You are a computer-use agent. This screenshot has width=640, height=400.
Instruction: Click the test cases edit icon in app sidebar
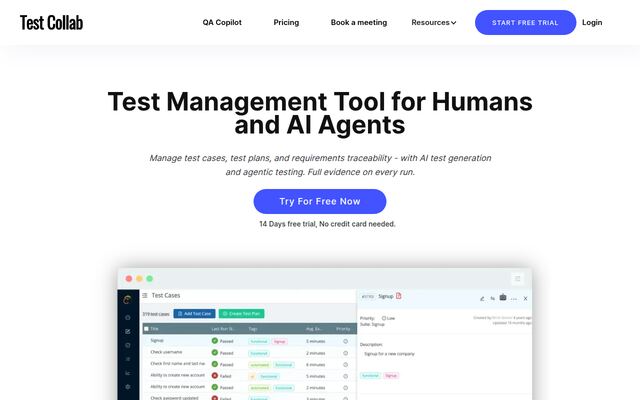point(128,331)
